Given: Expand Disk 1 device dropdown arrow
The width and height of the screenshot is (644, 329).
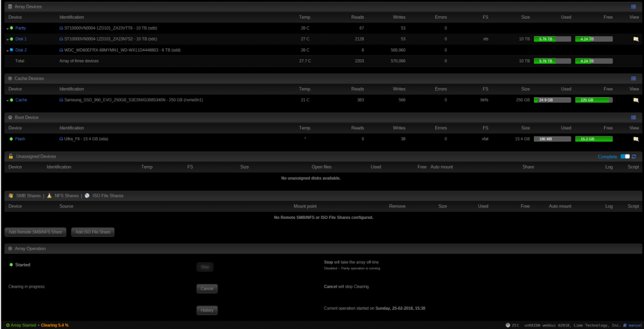Looking at the screenshot, I should [7, 39].
